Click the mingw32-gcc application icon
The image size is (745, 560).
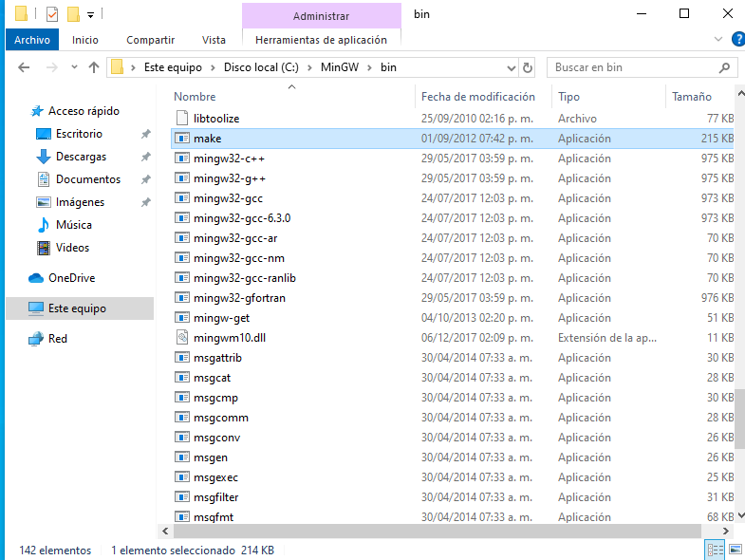183,198
